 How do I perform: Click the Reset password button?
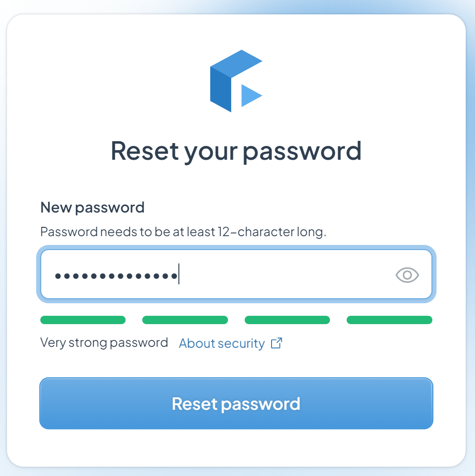click(236, 403)
